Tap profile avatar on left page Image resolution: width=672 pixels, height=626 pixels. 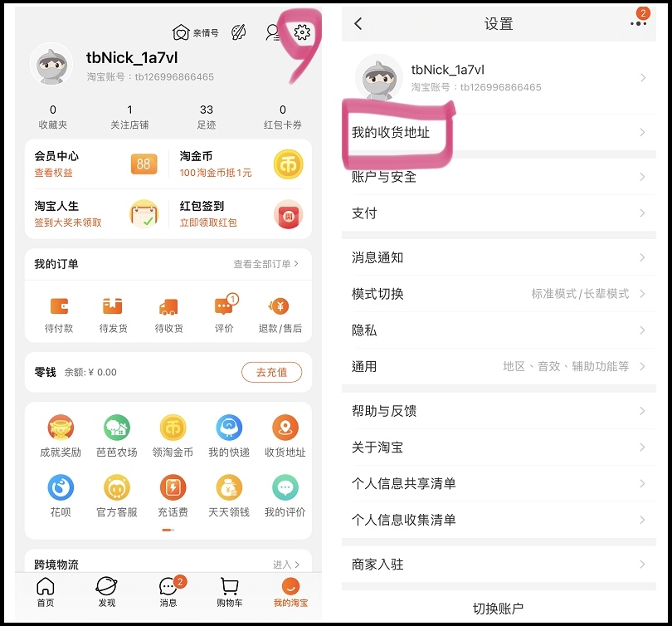point(51,64)
